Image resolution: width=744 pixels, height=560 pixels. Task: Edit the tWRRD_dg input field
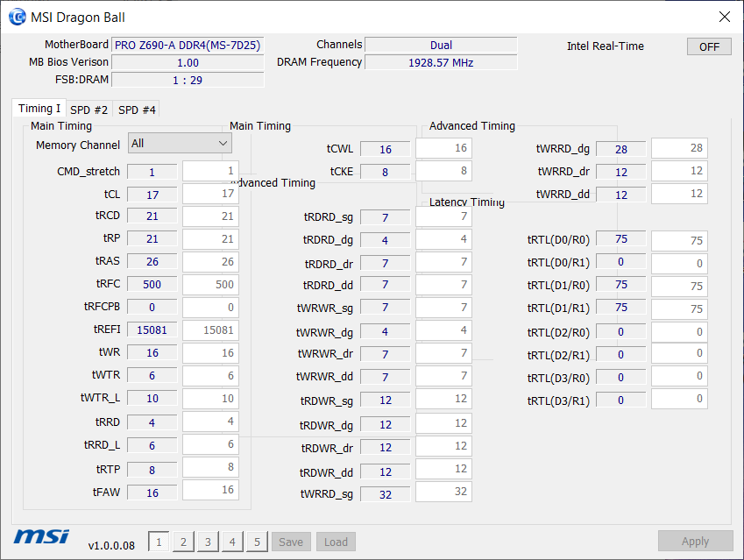click(679, 148)
